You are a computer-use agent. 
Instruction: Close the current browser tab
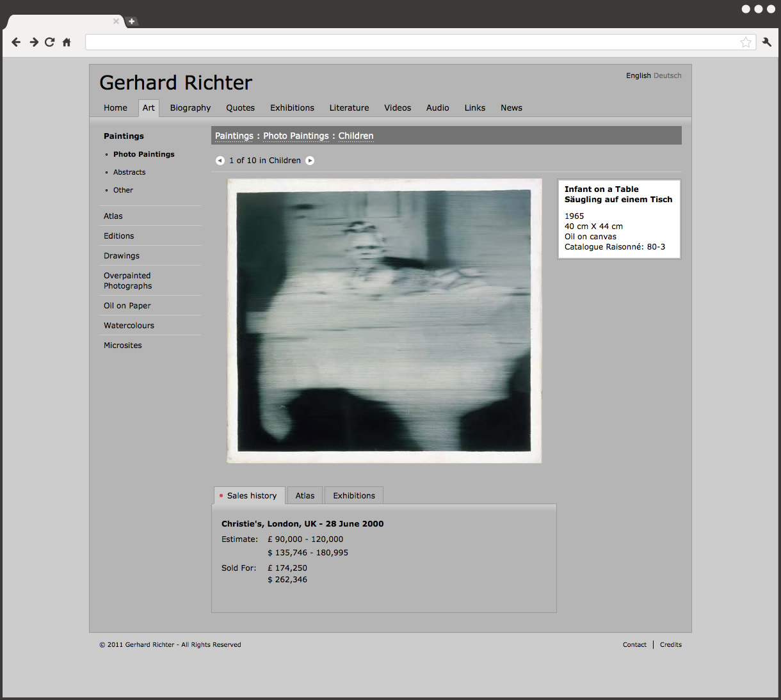(116, 21)
